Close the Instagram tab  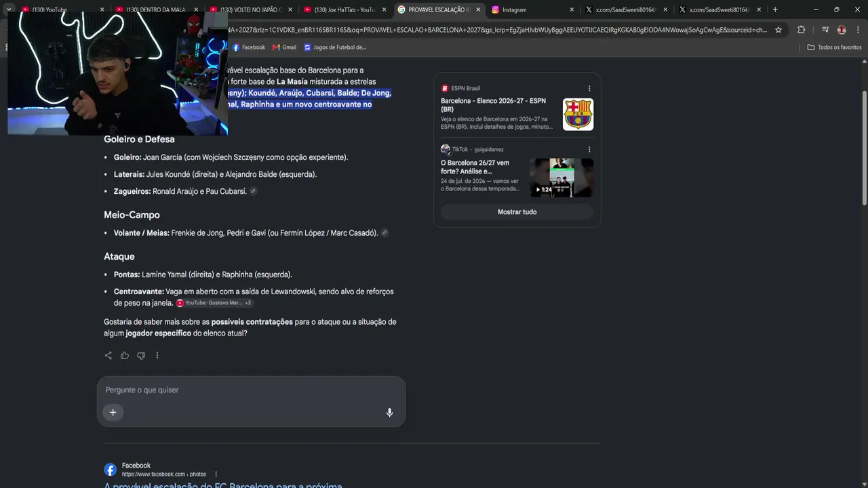click(572, 9)
